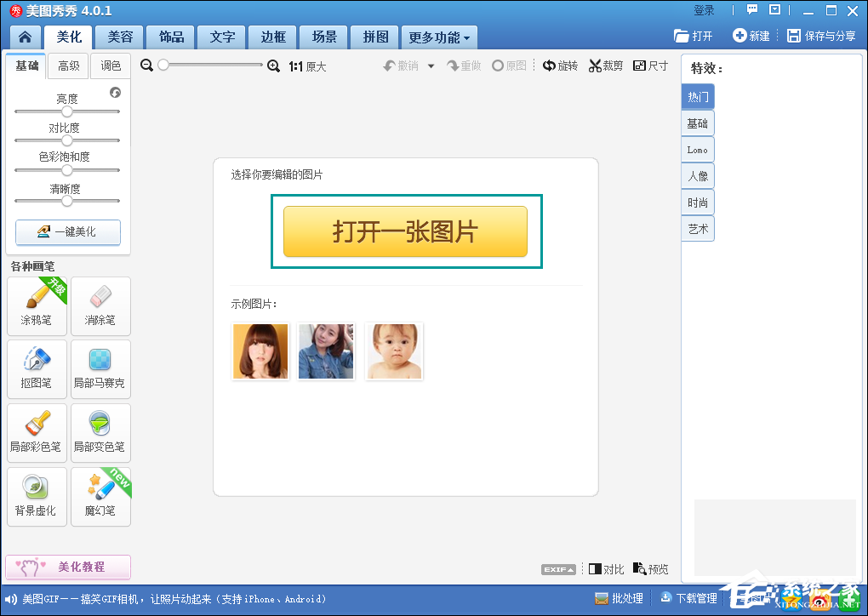This screenshot has height=616, width=868.
Task: Open 预览 preview at bottom
Action: tap(650, 569)
